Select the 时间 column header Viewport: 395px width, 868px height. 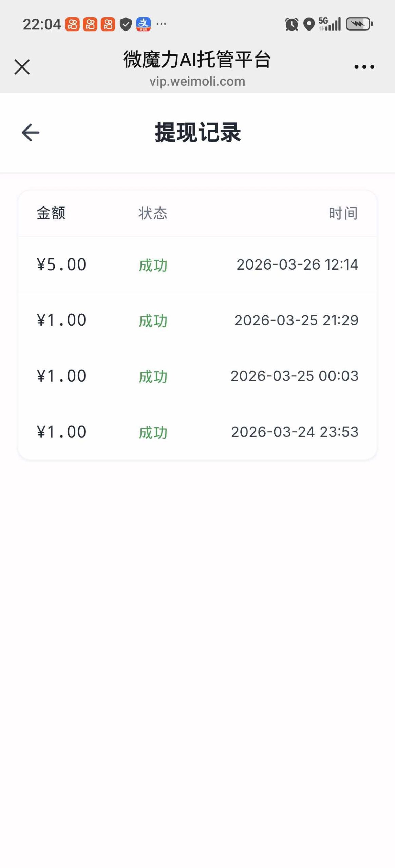click(343, 213)
